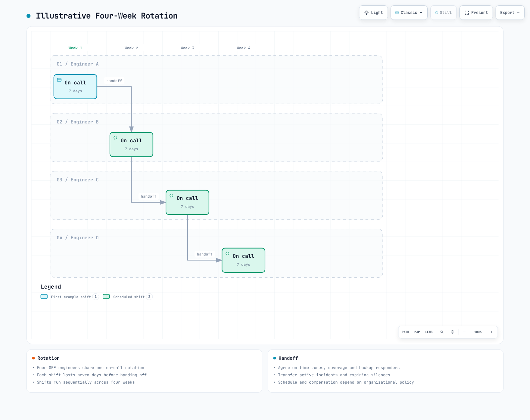
Task: Zoom in with the plus button
Action: tap(491, 332)
